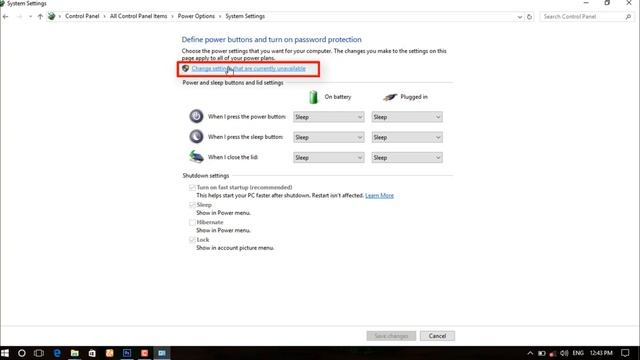Open Change settings that are currently unavailable

pyautogui.click(x=249, y=69)
